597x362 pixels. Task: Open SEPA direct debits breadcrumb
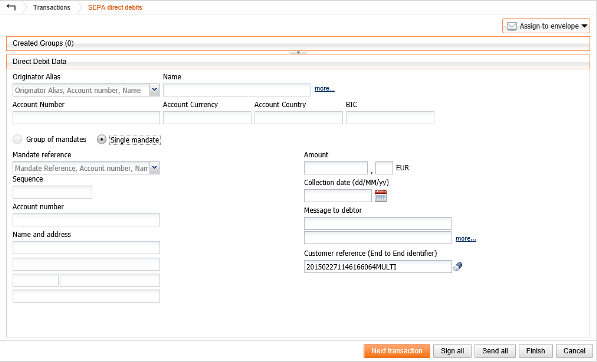[x=115, y=8]
